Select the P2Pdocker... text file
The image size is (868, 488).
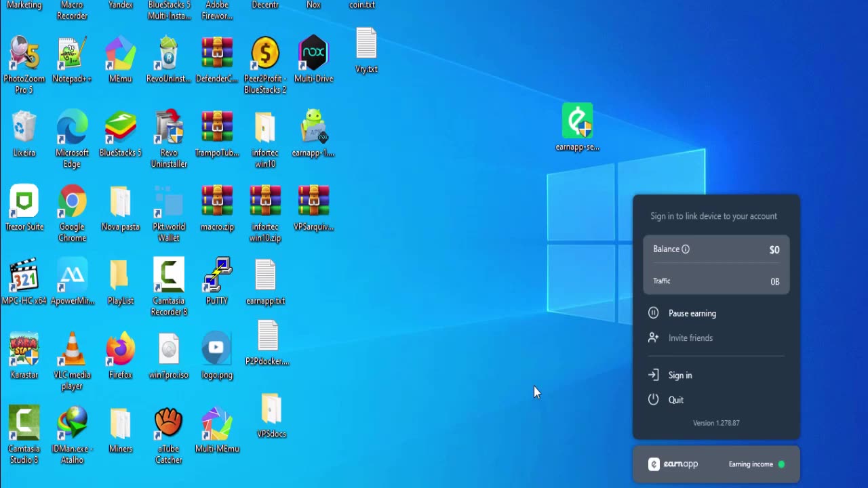tap(268, 342)
